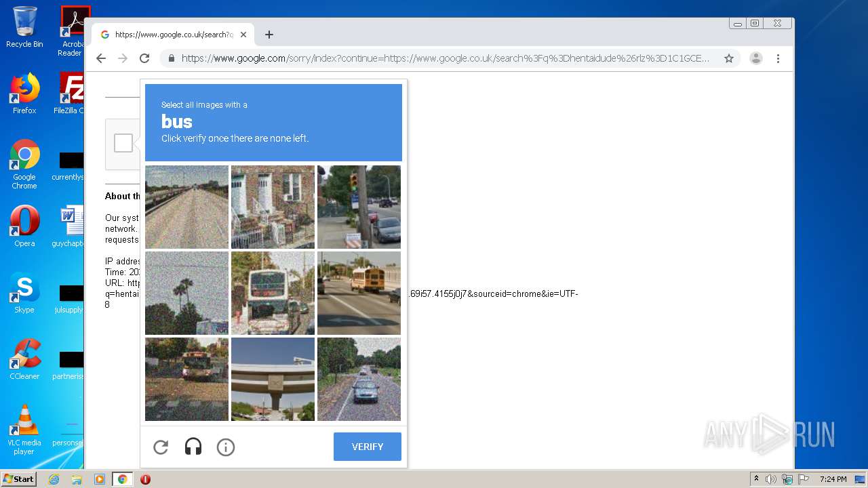Switch to Chrome taskbar button
868x488 pixels.
point(122,479)
